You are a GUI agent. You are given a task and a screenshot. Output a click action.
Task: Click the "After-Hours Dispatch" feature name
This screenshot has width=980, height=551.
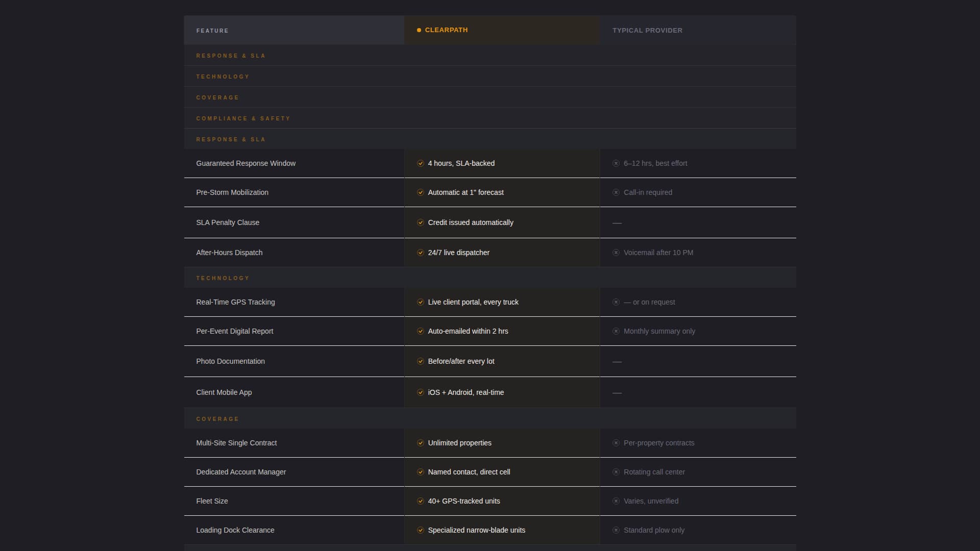(229, 253)
